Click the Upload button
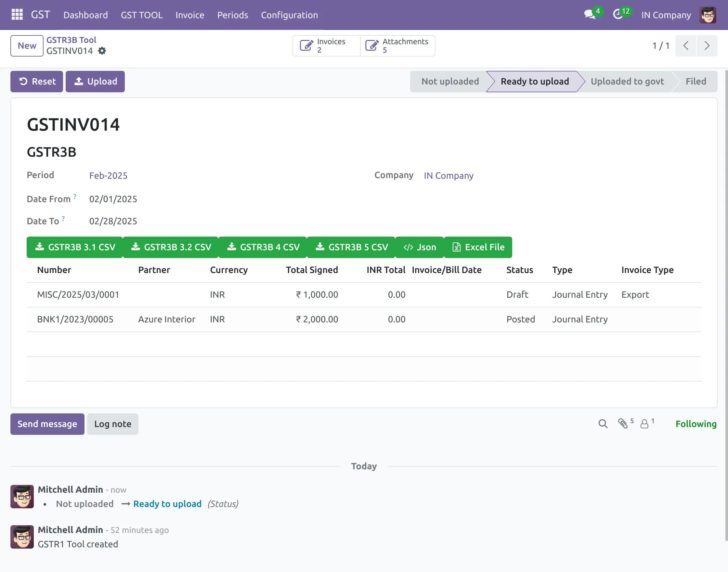 95,81
